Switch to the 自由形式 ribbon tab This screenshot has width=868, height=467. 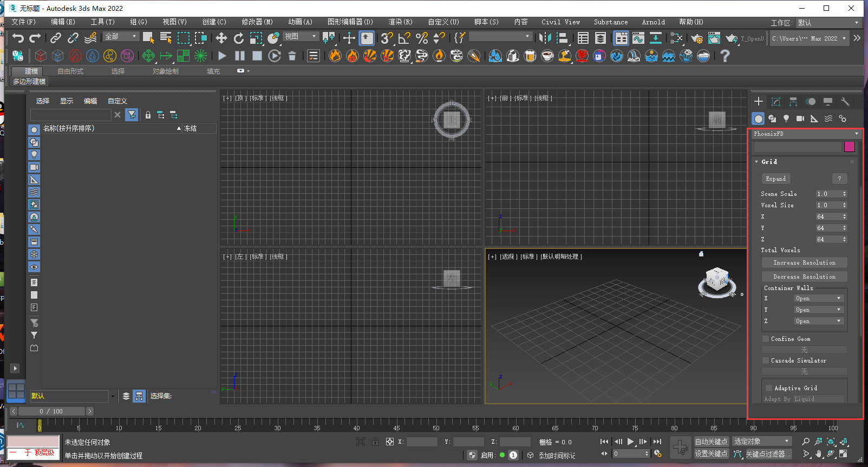70,71
